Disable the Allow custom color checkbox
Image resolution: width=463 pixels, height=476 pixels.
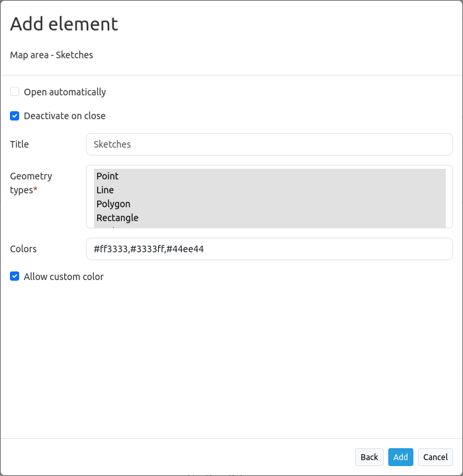point(15,277)
